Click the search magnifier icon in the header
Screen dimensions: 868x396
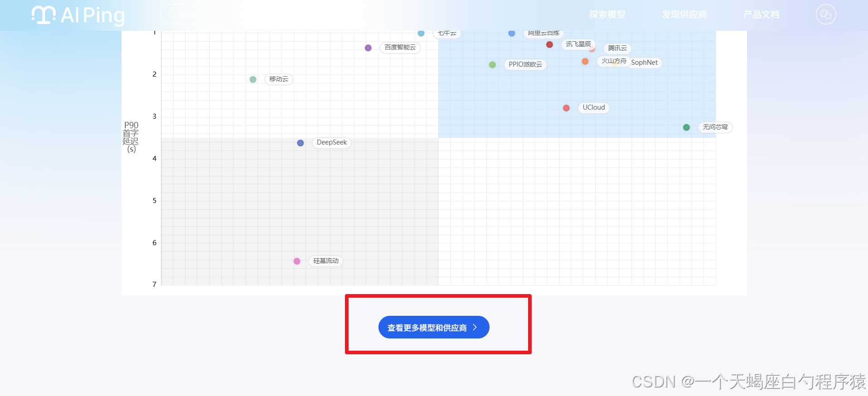[171, 14]
